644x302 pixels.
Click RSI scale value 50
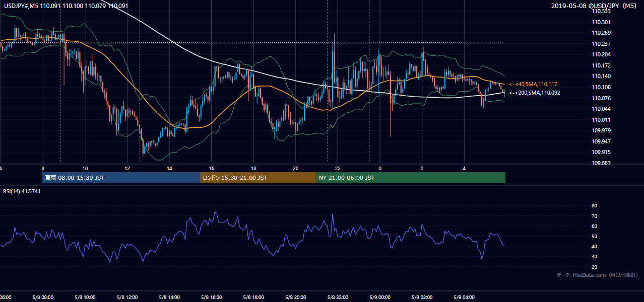point(594,236)
